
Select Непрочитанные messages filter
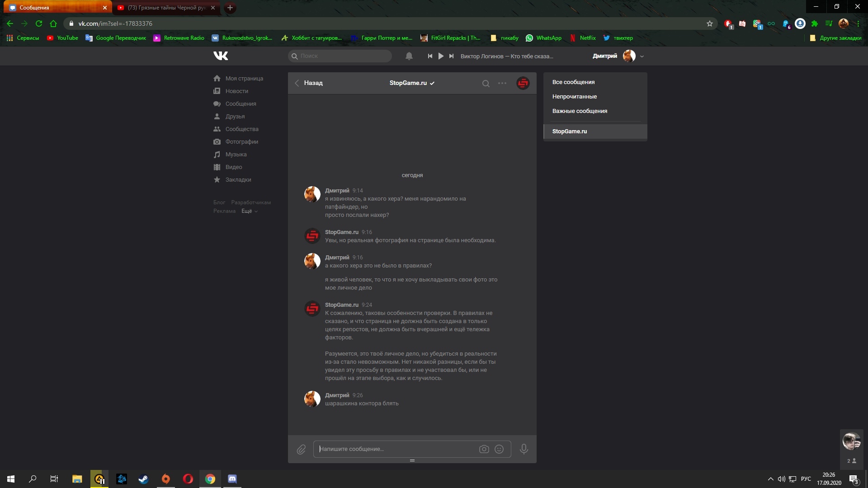[x=574, y=96]
